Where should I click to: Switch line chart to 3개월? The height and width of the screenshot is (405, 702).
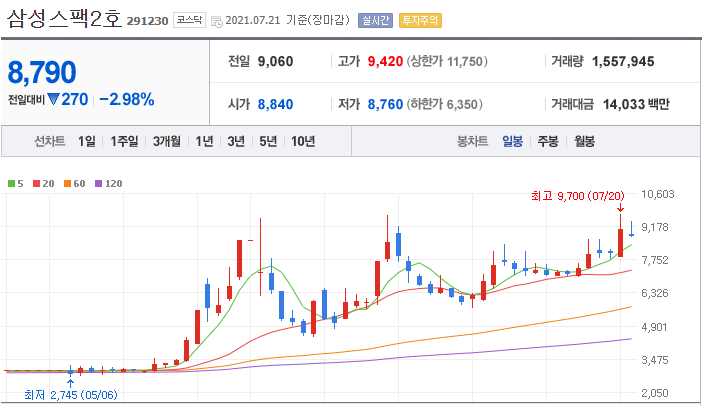coord(167,141)
